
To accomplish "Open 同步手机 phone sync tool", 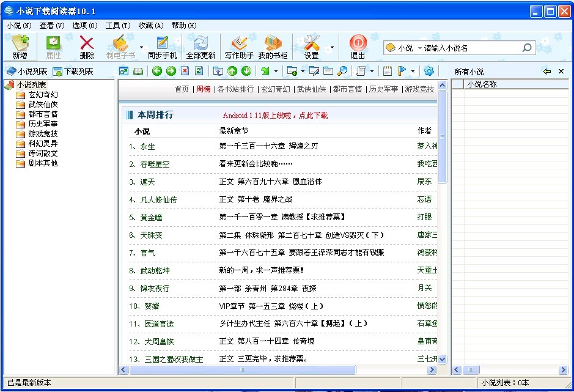I will [x=162, y=46].
